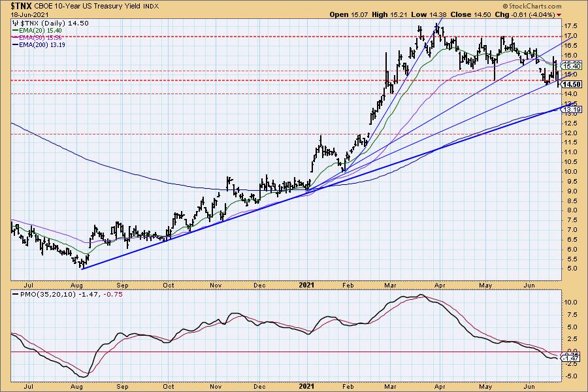The width and height of the screenshot is (588, 392).
Task: Click the boxed 14.50 last-price tag on the axis
Action: click(572, 84)
